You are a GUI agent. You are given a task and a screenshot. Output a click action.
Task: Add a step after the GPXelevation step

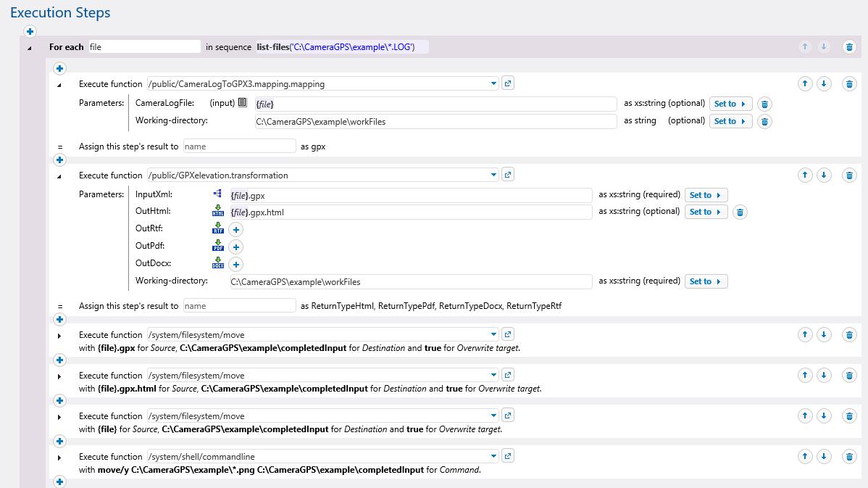[x=60, y=320]
